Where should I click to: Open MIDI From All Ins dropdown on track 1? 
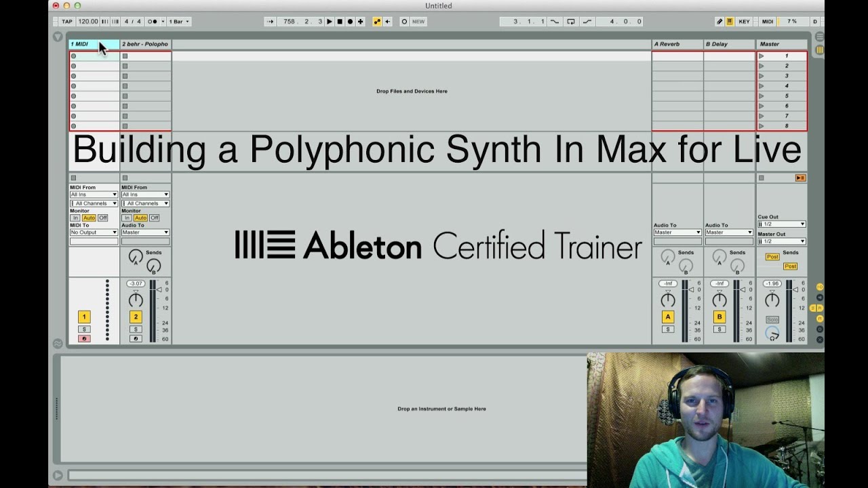click(x=94, y=195)
